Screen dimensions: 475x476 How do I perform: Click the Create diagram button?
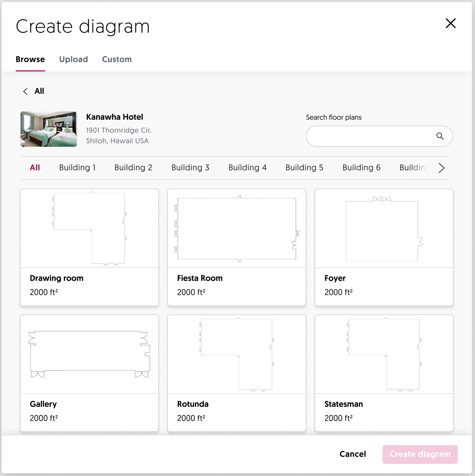click(420, 454)
